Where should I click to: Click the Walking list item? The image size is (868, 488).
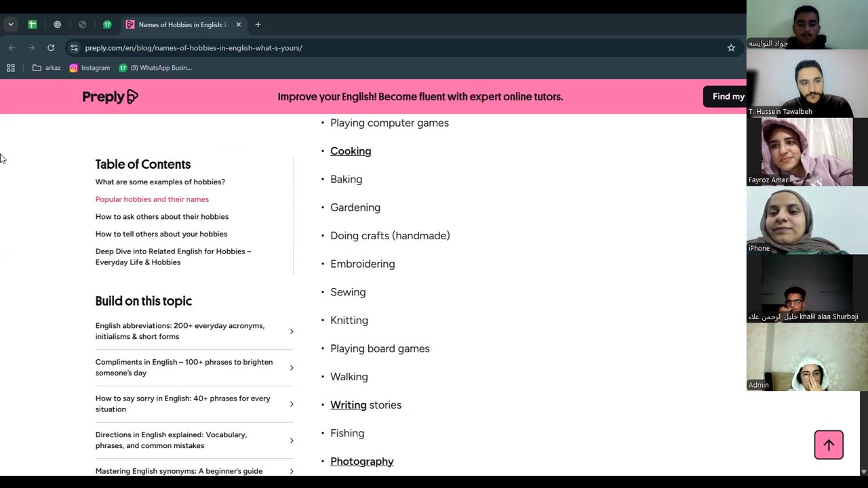pyautogui.click(x=349, y=377)
